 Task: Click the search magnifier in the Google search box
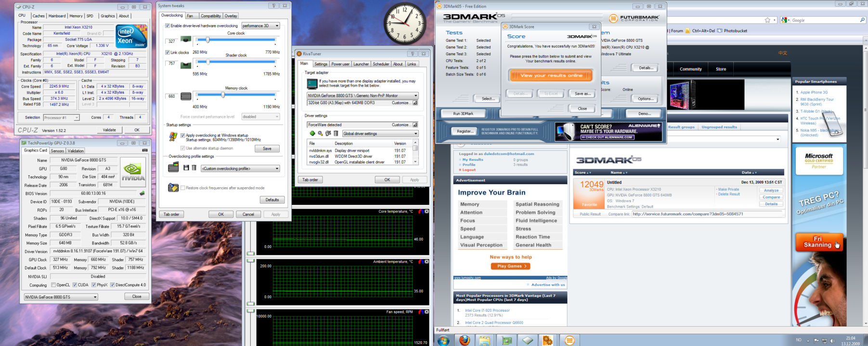pyautogui.click(x=862, y=20)
